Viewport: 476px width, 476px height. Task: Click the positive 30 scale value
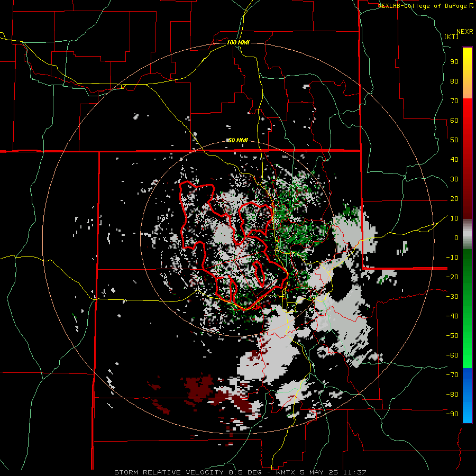(454, 179)
